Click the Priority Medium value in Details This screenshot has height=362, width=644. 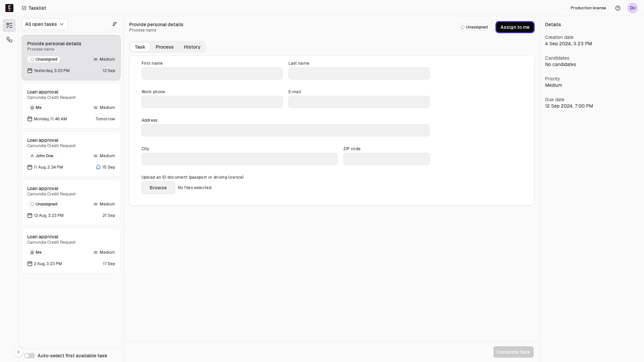click(553, 85)
